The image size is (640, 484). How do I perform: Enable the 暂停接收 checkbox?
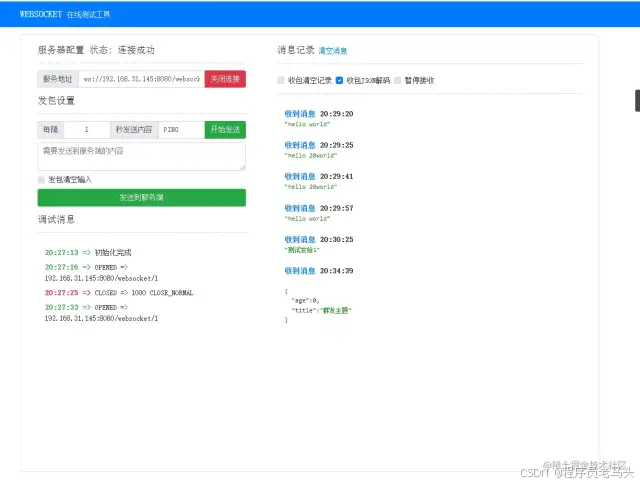[x=398, y=80]
